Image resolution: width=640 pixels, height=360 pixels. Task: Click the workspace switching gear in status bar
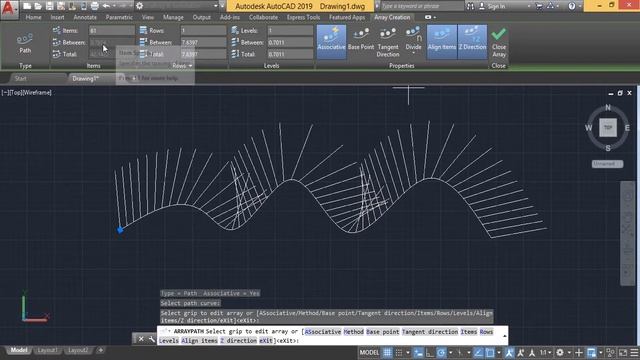coord(560,352)
